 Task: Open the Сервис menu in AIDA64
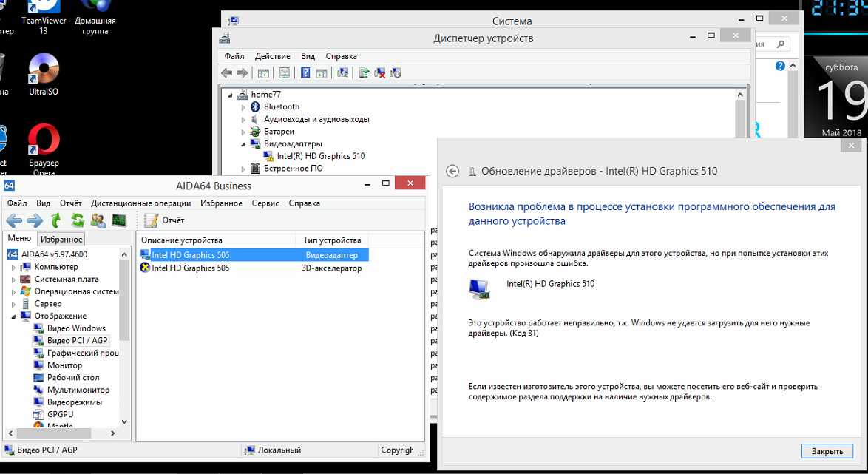point(265,203)
